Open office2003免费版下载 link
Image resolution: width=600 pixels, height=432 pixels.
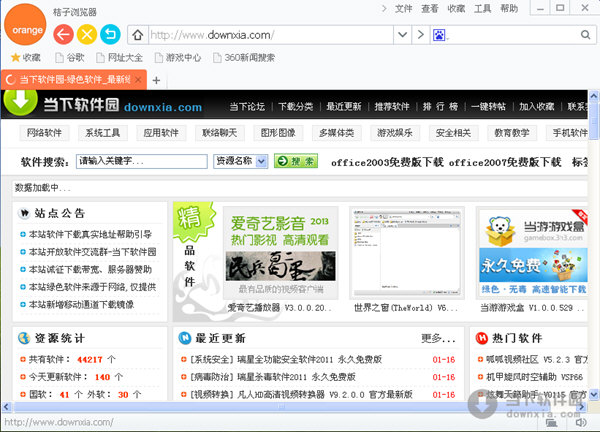click(x=387, y=163)
